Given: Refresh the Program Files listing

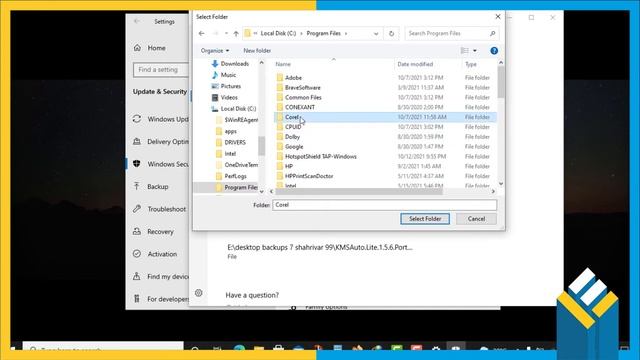Looking at the screenshot, I should 391,33.
